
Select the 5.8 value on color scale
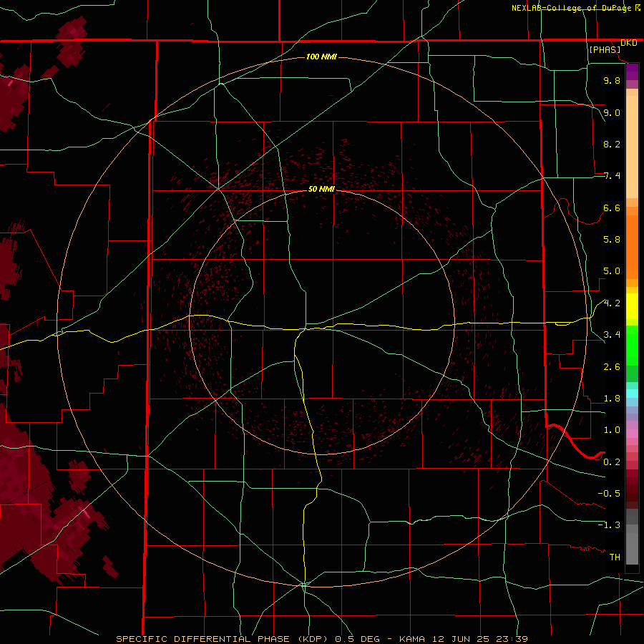[x=612, y=240]
